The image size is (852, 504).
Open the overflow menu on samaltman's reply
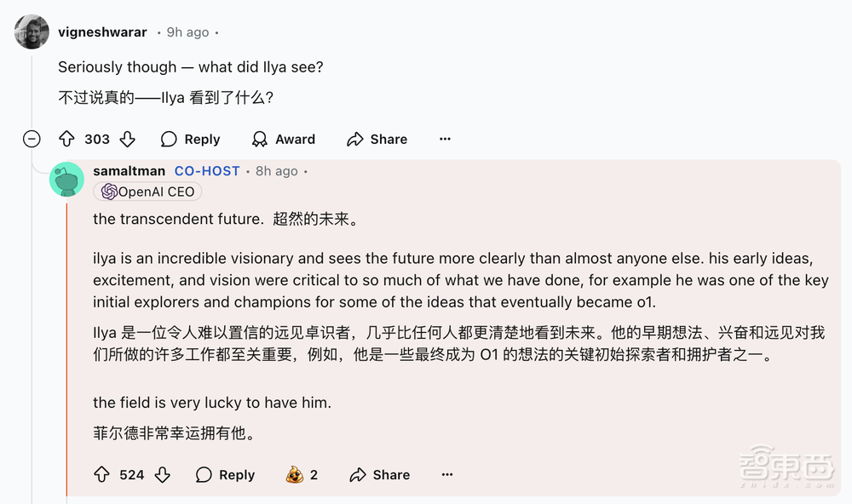(447, 475)
